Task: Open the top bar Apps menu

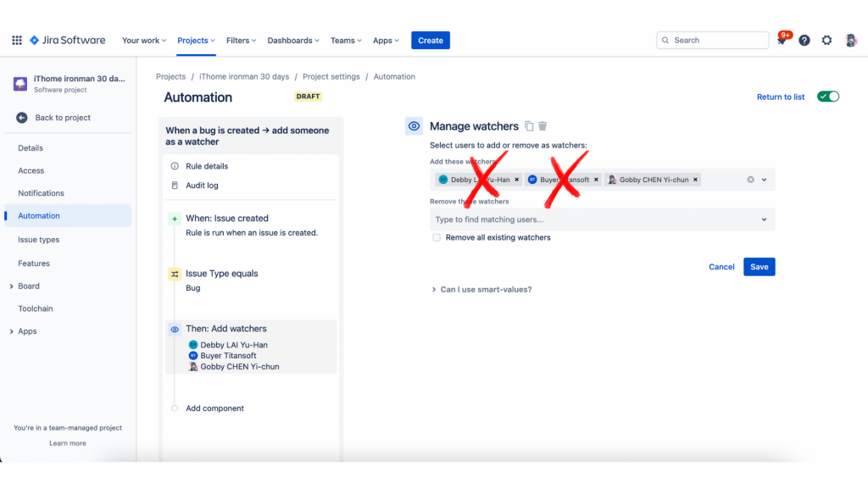Action: (x=386, y=41)
